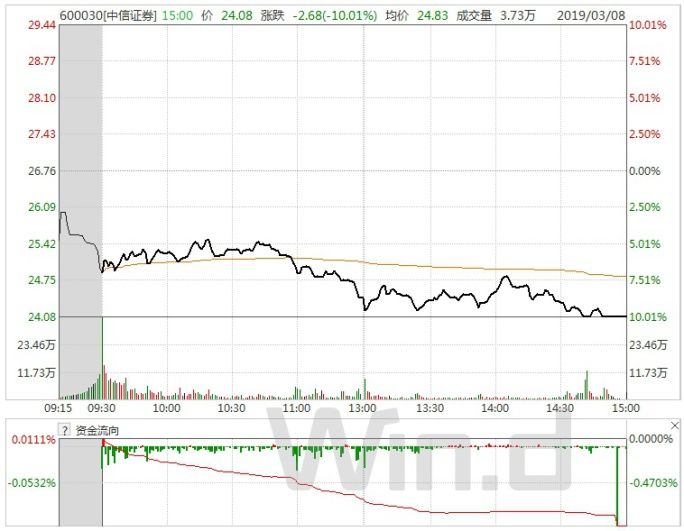
Task: Click the 13:30 time axis label
Action: (x=430, y=408)
